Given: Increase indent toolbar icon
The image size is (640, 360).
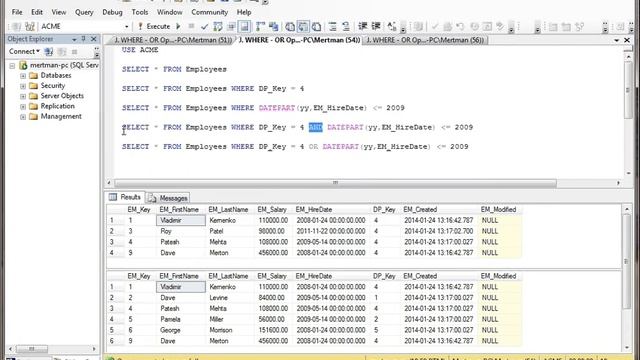Looking at the screenshot, I should click(376, 27).
